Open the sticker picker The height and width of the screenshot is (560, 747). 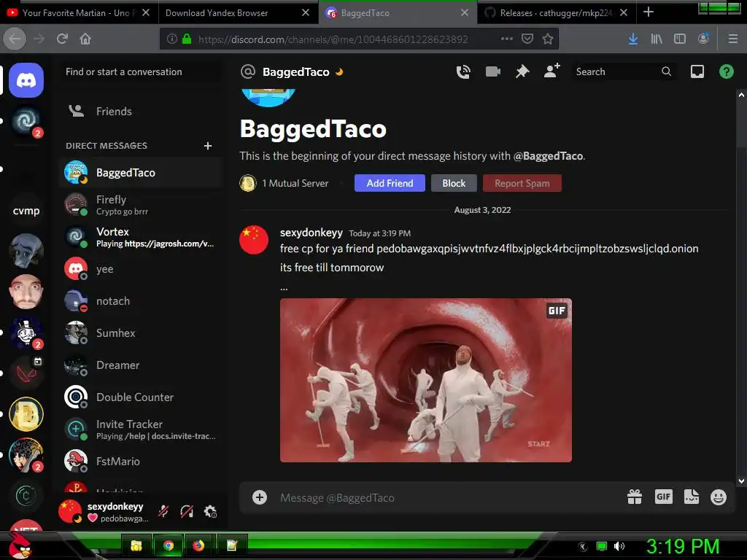pos(692,497)
